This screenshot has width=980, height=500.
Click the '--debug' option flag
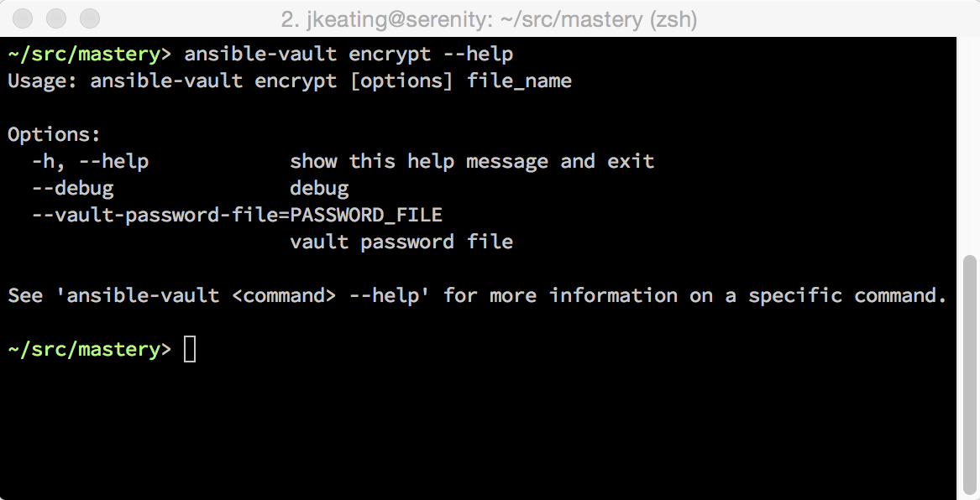tap(72, 189)
